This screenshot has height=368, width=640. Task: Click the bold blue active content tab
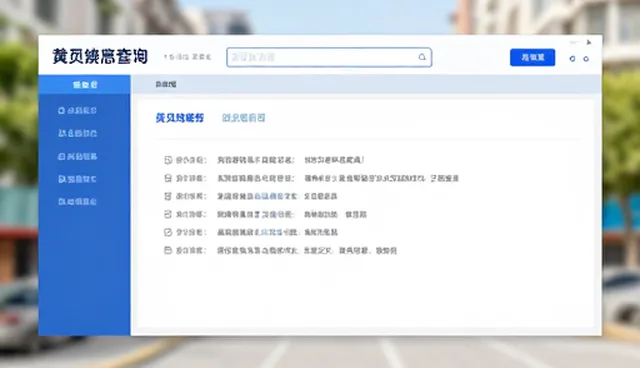click(180, 118)
